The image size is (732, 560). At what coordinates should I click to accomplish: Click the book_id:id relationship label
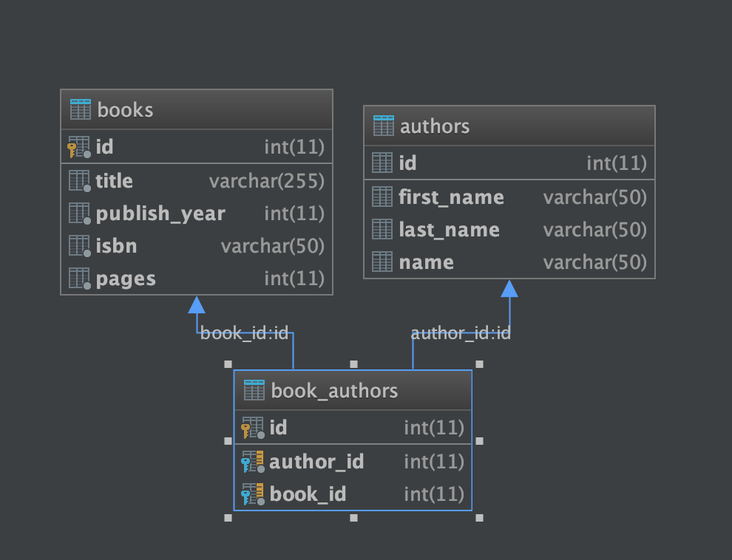(244, 333)
